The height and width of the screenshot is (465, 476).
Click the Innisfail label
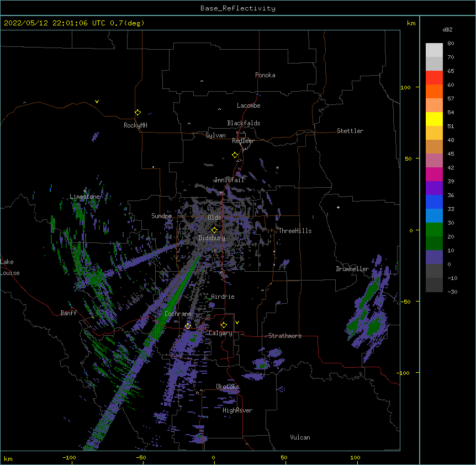click(x=230, y=180)
